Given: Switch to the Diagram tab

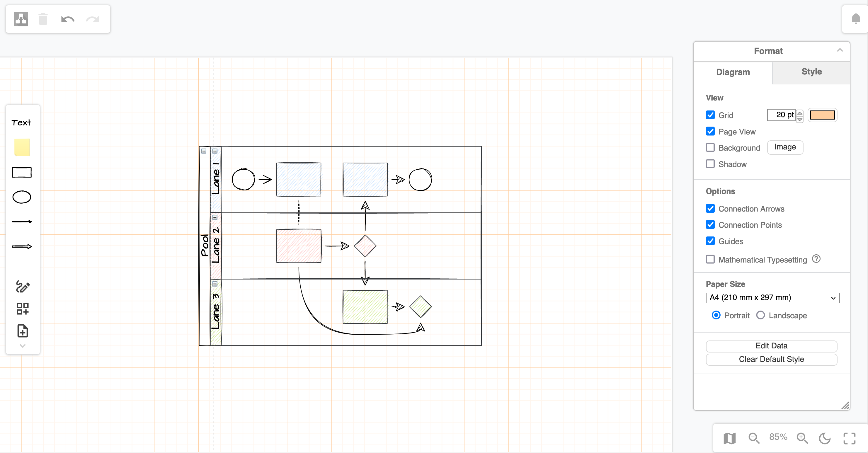Looking at the screenshot, I should point(733,72).
